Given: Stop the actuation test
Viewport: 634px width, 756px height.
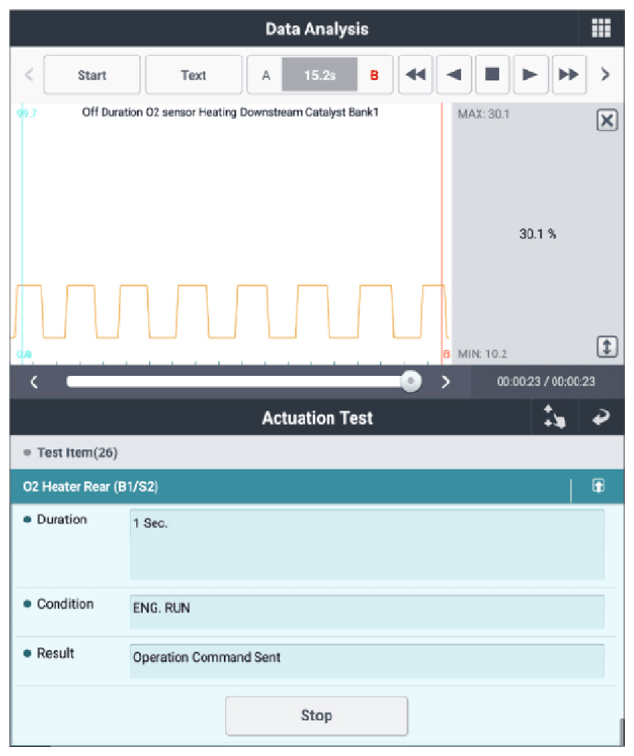Looking at the screenshot, I should point(316,716).
